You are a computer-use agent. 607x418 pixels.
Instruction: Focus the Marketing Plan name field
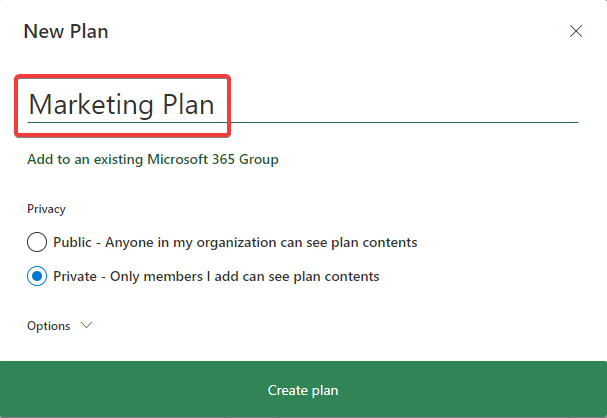pos(300,104)
